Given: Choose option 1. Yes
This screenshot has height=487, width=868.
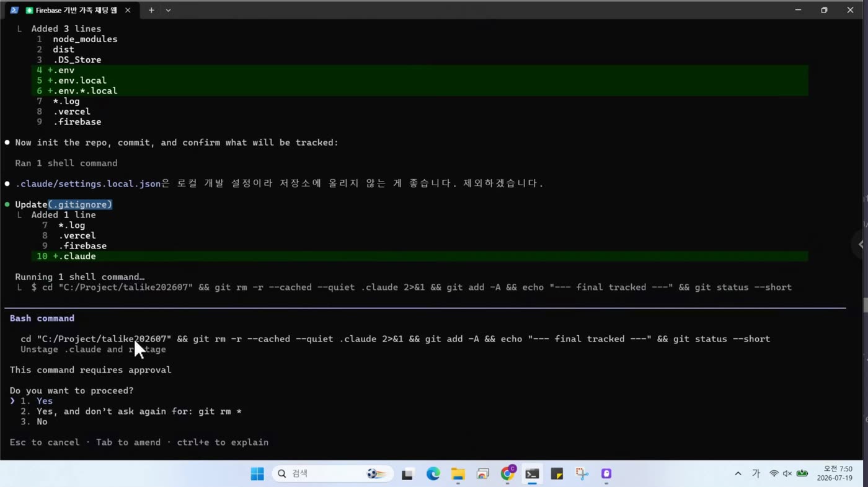Looking at the screenshot, I should tap(37, 401).
